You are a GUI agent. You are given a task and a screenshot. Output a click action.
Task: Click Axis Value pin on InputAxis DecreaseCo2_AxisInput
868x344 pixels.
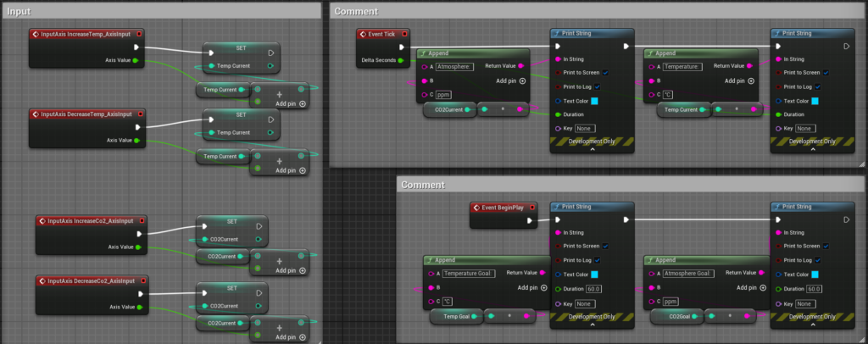[x=137, y=307]
